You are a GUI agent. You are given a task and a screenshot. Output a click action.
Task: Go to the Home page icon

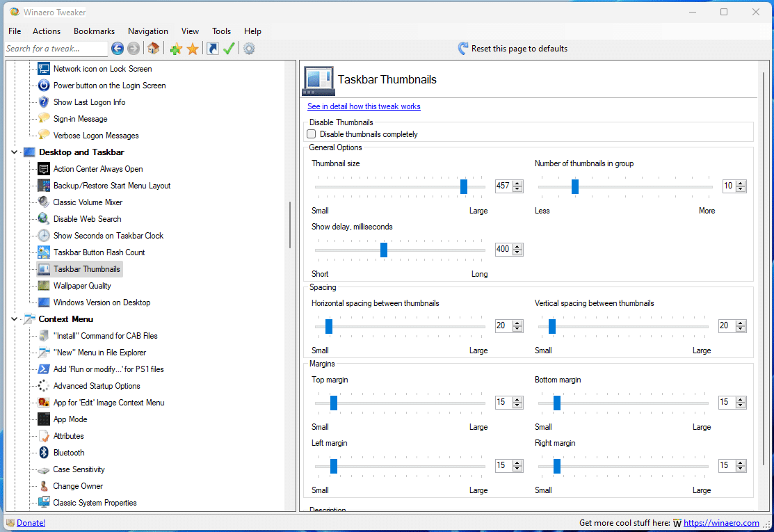point(154,49)
